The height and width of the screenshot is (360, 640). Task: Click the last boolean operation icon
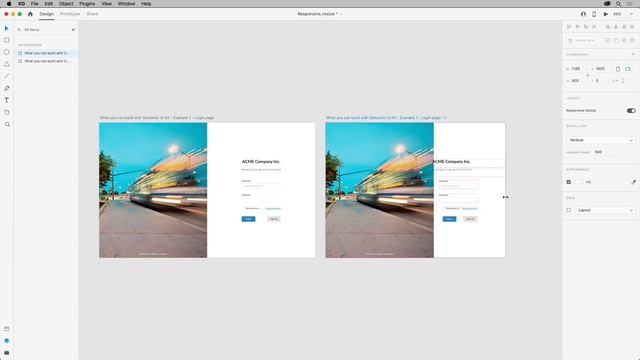(632, 40)
